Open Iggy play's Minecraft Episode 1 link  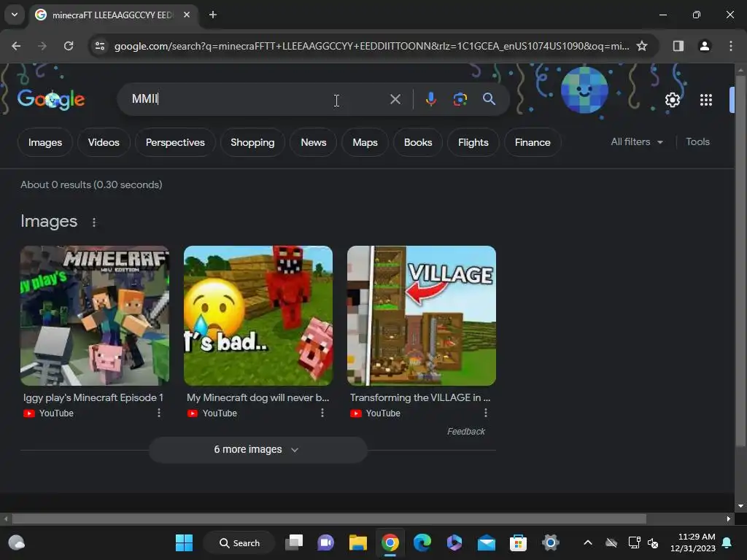tap(93, 397)
